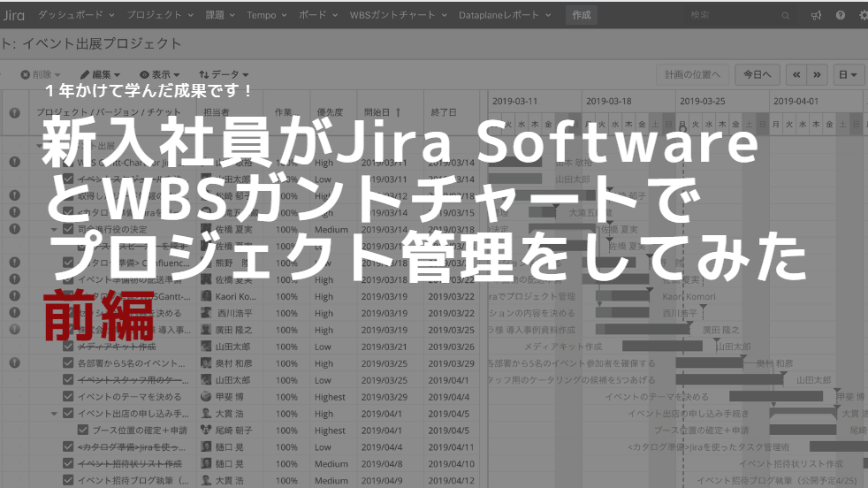Viewport: 868px width, 488px height.
Task: Click the 優先度 column header
Action: (330, 112)
